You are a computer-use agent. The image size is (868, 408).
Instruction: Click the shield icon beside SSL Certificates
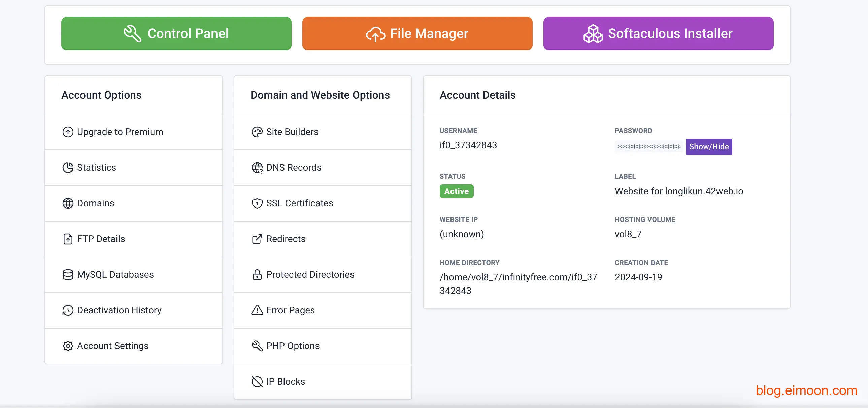click(x=257, y=203)
